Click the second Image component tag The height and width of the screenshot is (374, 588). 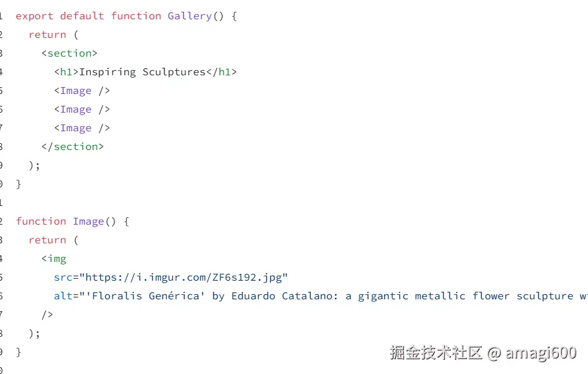[x=76, y=110]
